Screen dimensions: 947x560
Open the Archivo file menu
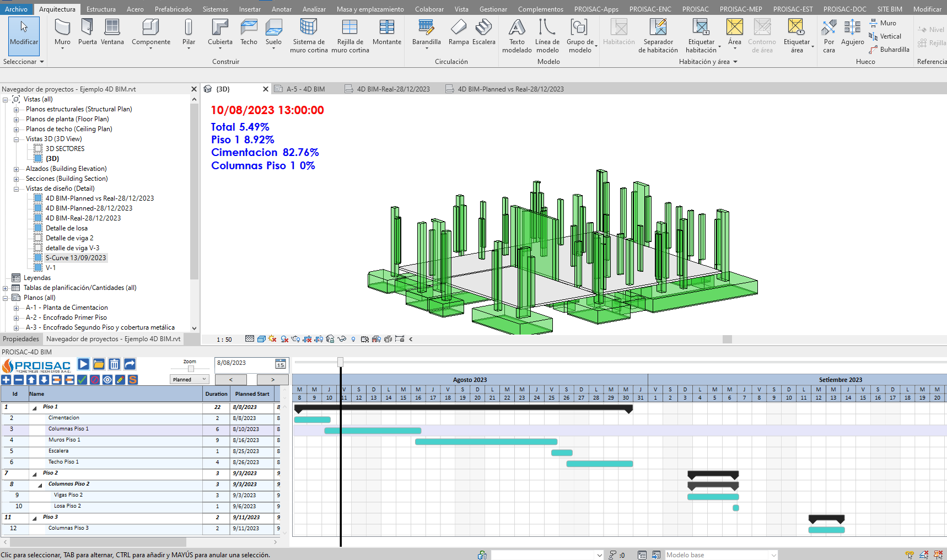pos(16,9)
